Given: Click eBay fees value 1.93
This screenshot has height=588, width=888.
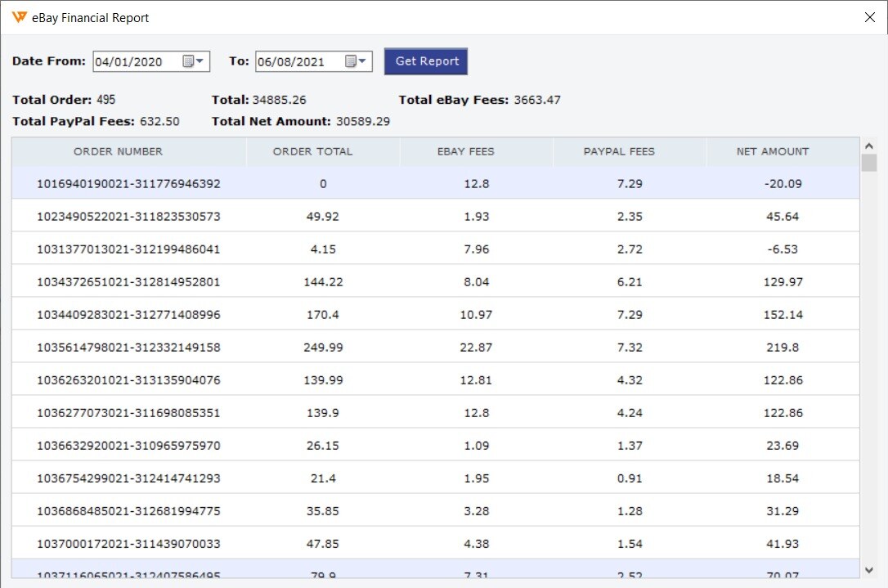Looking at the screenshot, I should pos(476,217).
